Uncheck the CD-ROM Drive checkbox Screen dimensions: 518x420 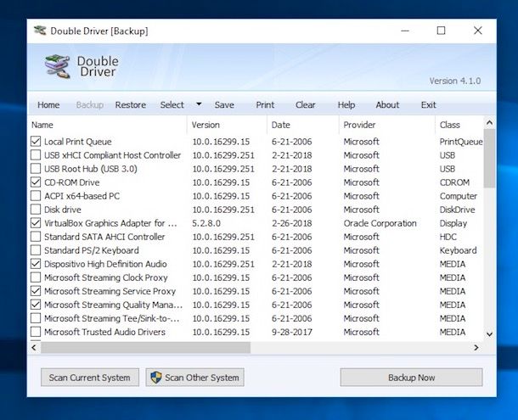(36, 182)
